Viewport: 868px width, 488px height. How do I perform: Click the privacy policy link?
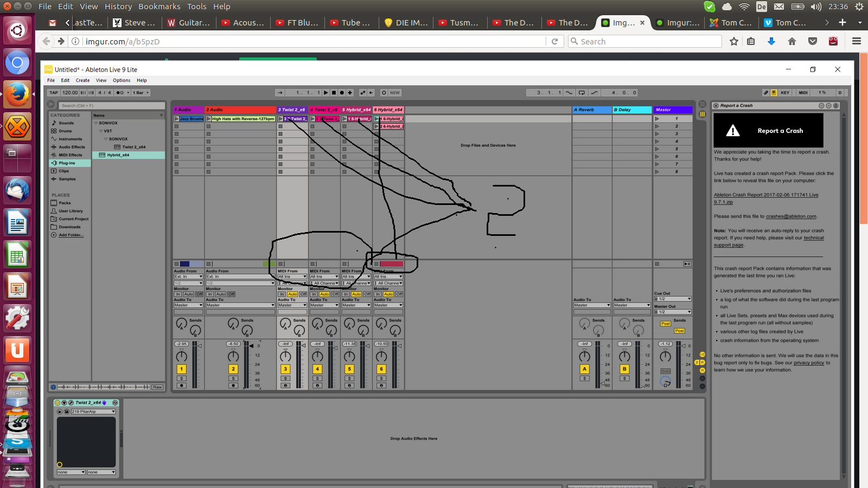point(808,363)
